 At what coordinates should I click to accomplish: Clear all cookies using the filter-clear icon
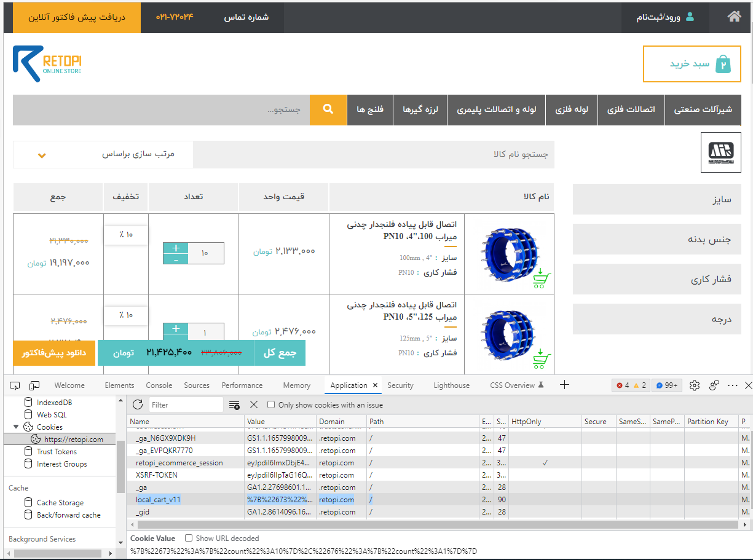234,405
